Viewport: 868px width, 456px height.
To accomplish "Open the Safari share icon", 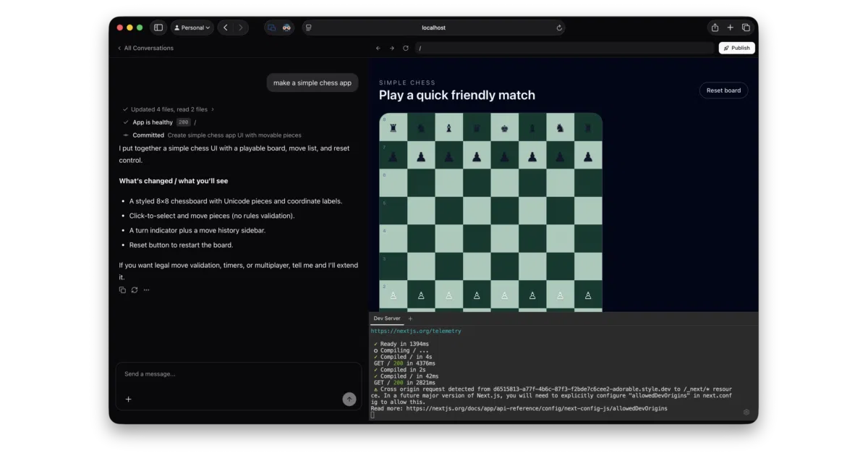I will coord(715,28).
